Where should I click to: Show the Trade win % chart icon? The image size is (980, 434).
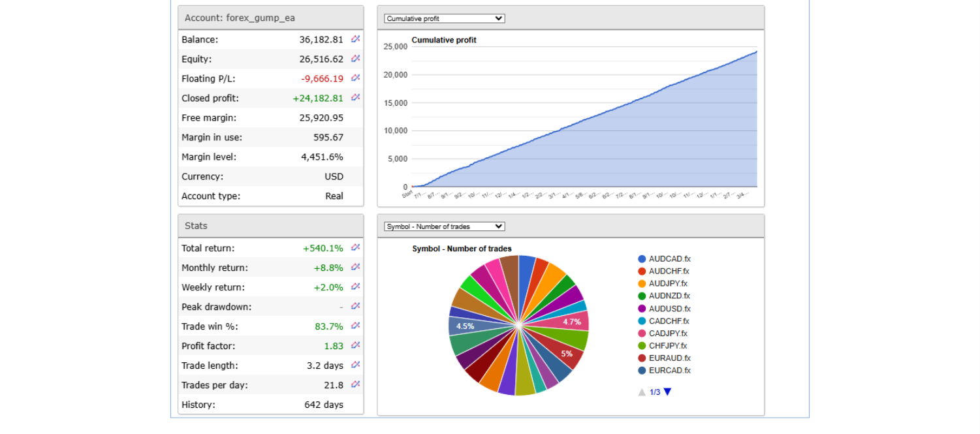click(355, 326)
